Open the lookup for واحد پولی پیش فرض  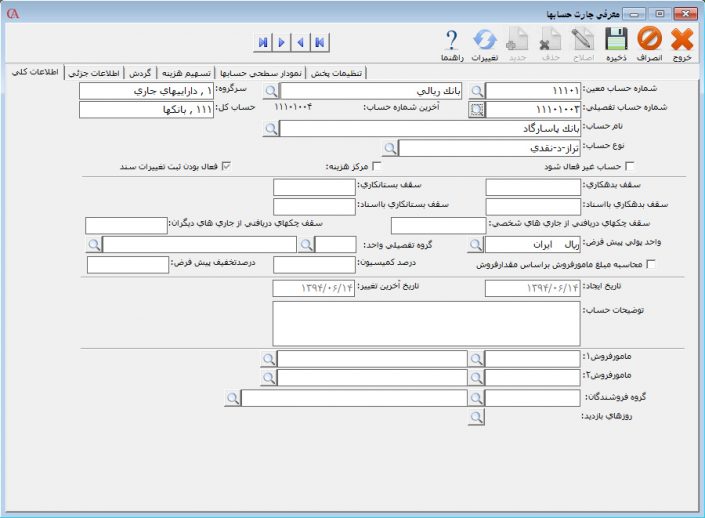coord(475,245)
